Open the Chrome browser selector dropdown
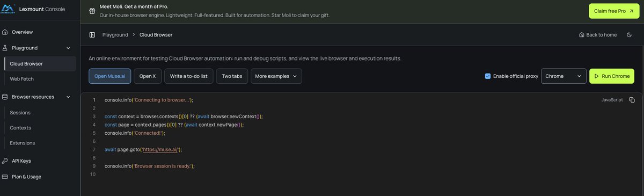The height and width of the screenshot is (196, 644). [563, 76]
